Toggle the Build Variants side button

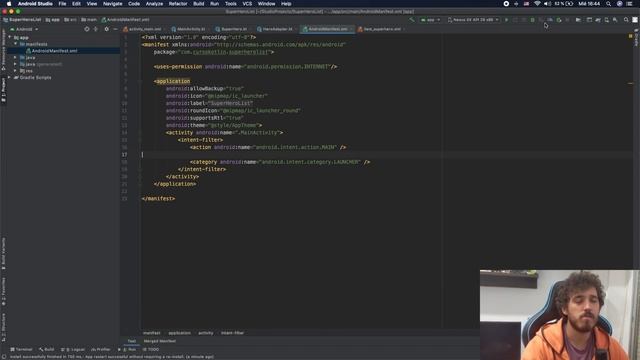[3, 253]
